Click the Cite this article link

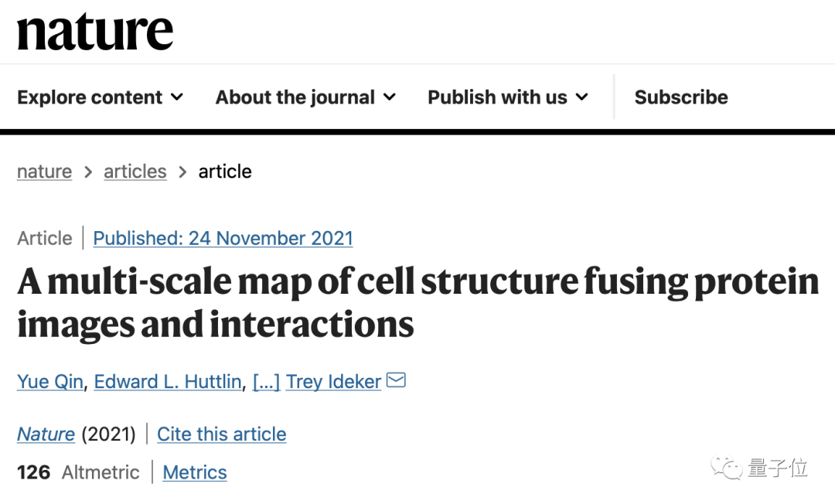222,434
